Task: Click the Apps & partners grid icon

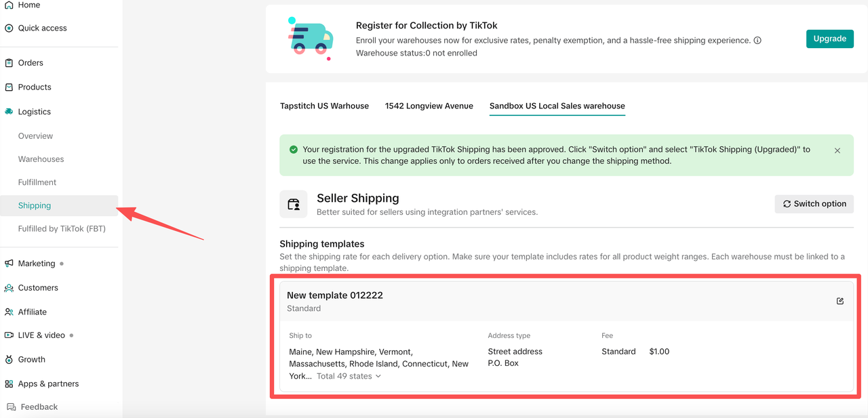Action: [x=9, y=384]
